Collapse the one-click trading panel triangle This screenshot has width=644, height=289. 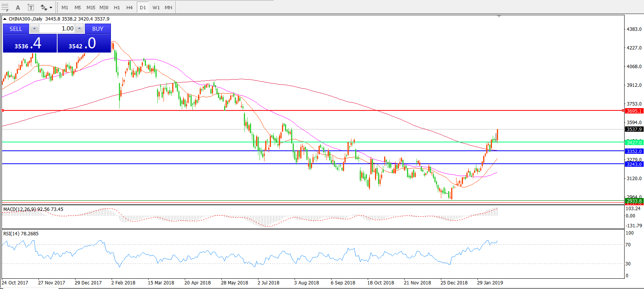click(5, 19)
